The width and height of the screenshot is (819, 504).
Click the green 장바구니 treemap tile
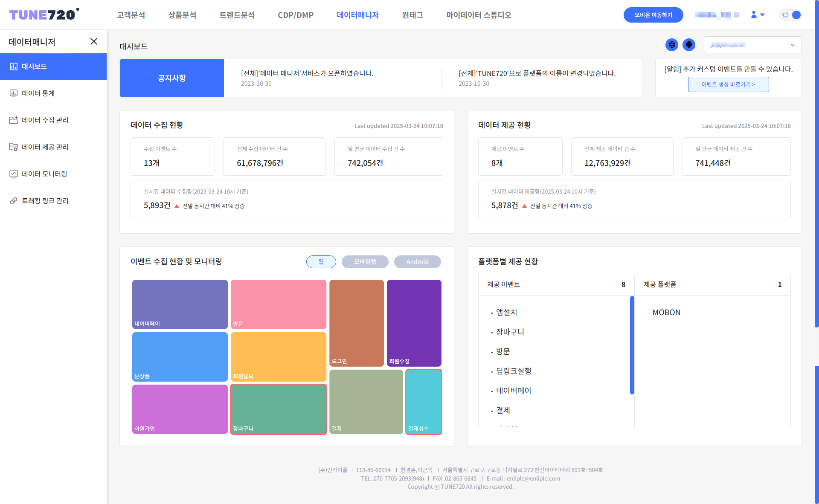279,409
